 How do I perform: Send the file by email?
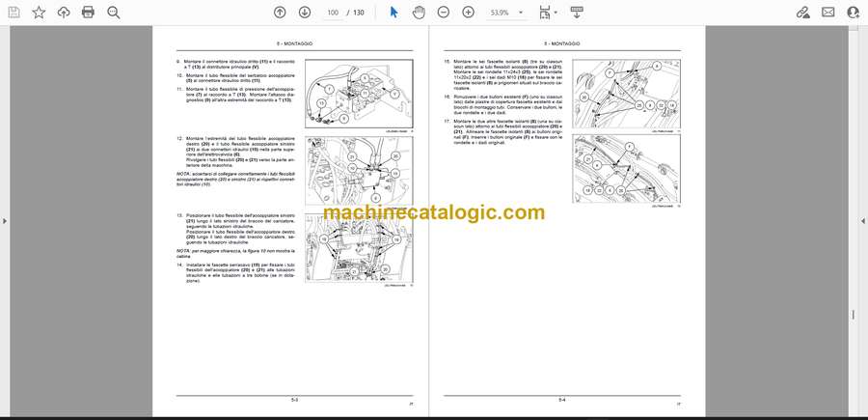pyautogui.click(x=828, y=13)
